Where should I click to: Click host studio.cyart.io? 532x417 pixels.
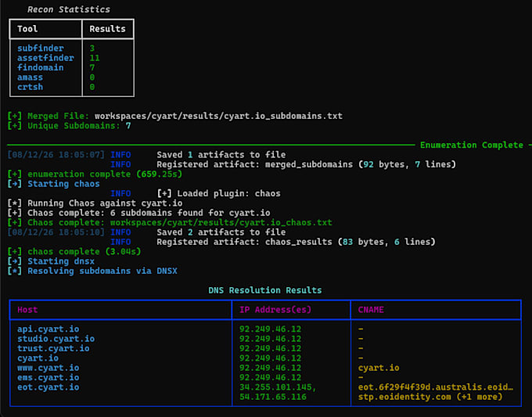pos(56,339)
